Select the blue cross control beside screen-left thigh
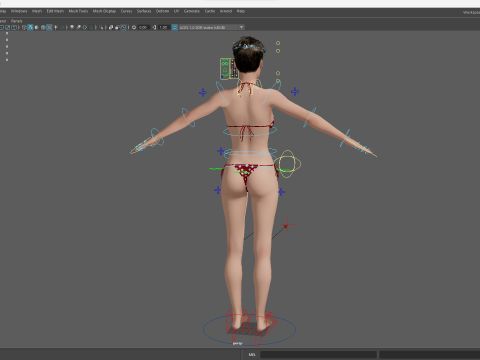 pyautogui.click(x=217, y=190)
